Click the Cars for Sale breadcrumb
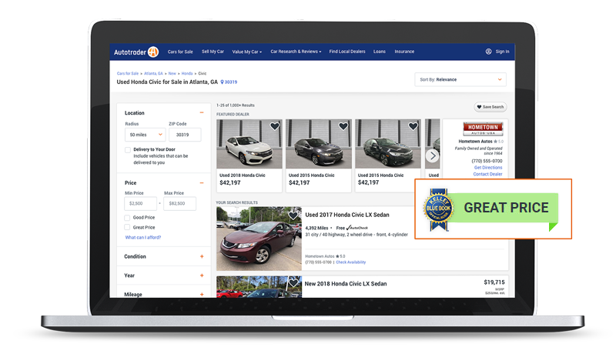Image resolution: width=616 pixels, height=364 pixels. point(128,73)
